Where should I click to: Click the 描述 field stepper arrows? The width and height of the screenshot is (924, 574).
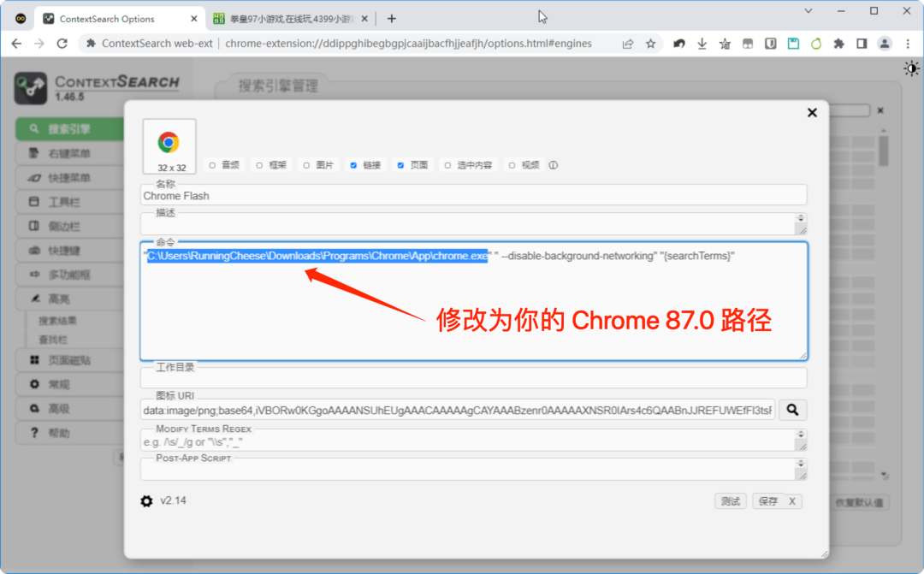(x=801, y=219)
